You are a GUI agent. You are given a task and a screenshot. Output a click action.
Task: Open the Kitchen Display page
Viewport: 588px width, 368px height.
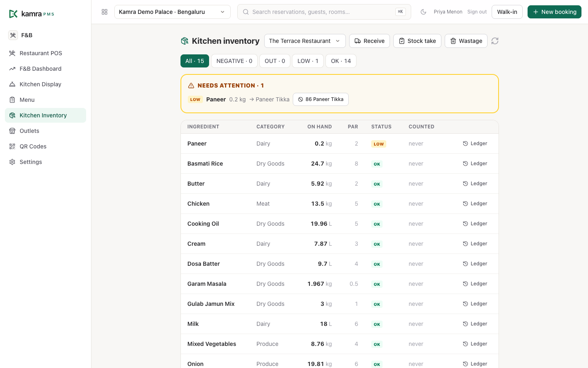click(x=45, y=84)
